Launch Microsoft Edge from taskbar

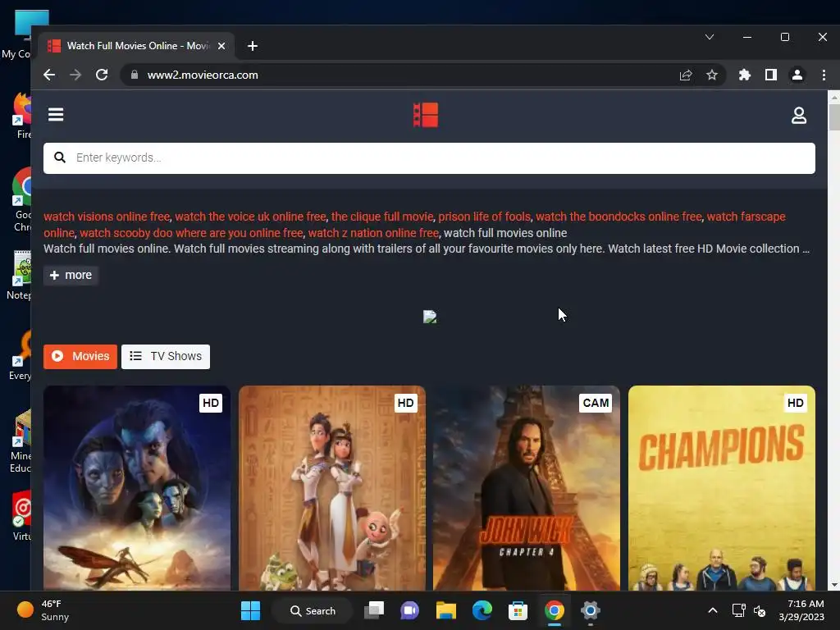click(482, 610)
